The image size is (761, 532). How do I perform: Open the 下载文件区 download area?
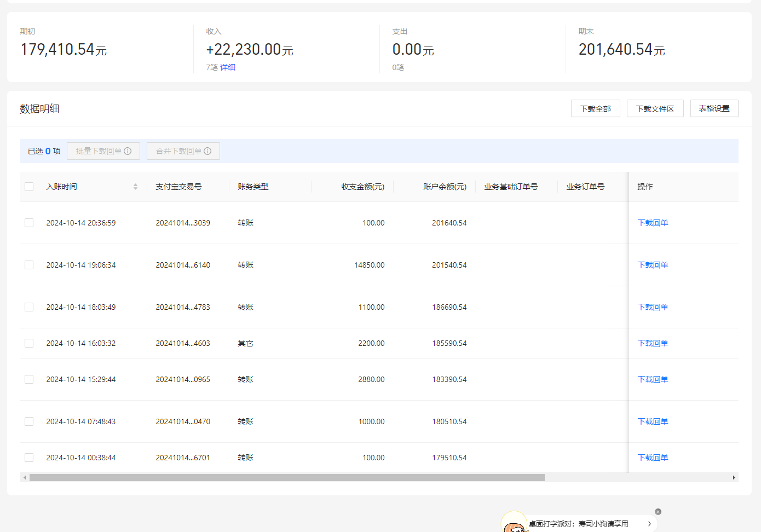click(x=655, y=108)
